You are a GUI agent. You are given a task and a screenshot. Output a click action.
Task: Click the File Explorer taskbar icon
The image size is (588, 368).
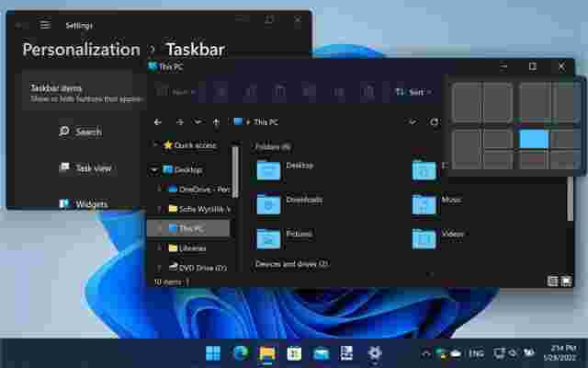pos(267,353)
